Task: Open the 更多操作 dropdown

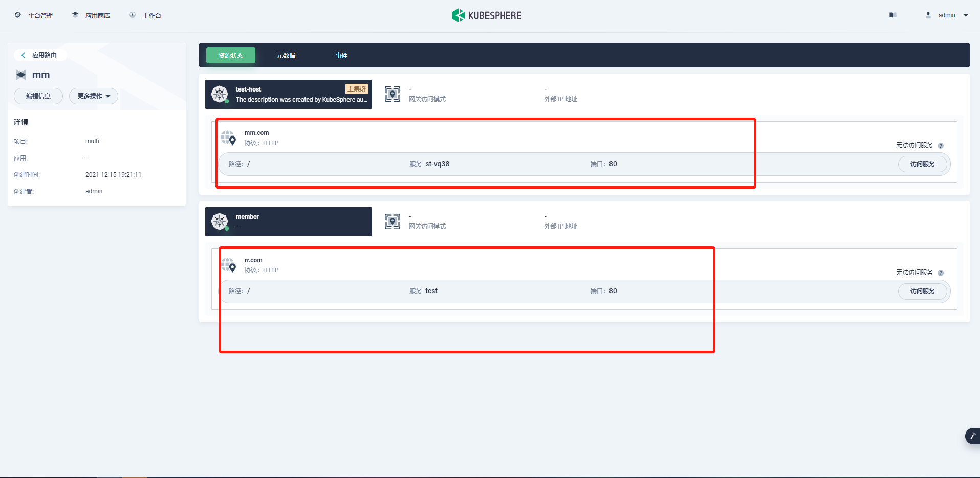Action: pyautogui.click(x=94, y=96)
